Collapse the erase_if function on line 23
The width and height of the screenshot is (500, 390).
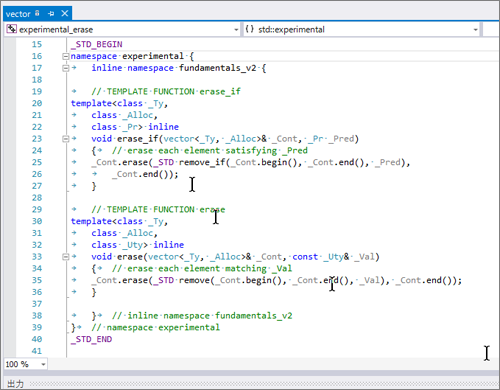click(66, 139)
